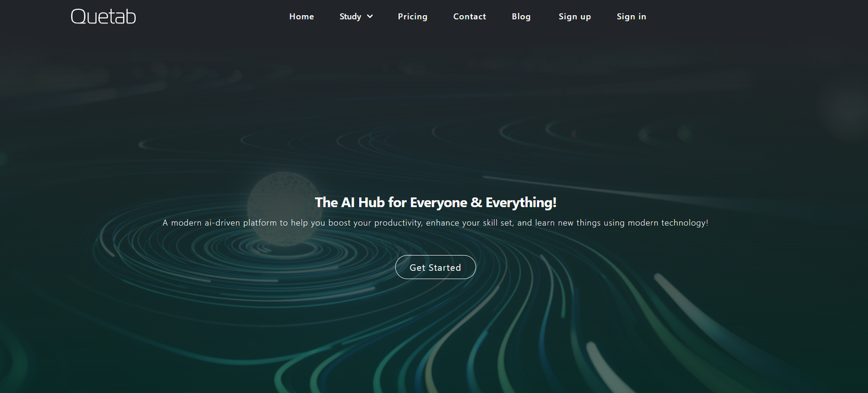Open the Home page link
The height and width of the screenshot is (393, 868).
(x=301, y=17)
